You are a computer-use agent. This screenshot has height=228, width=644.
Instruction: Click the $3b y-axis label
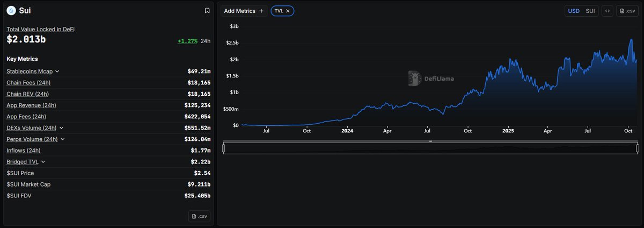pyautogui.click(x=235, y=26)
